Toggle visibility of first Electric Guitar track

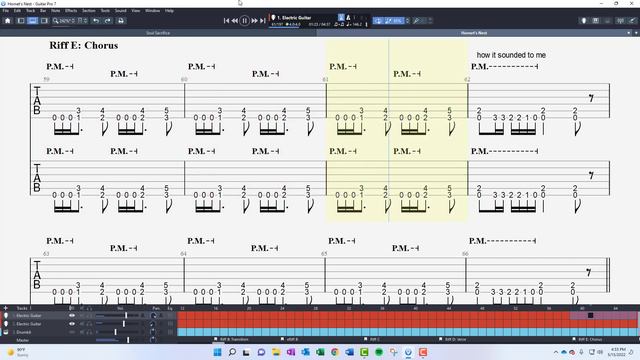coord(72,316)
